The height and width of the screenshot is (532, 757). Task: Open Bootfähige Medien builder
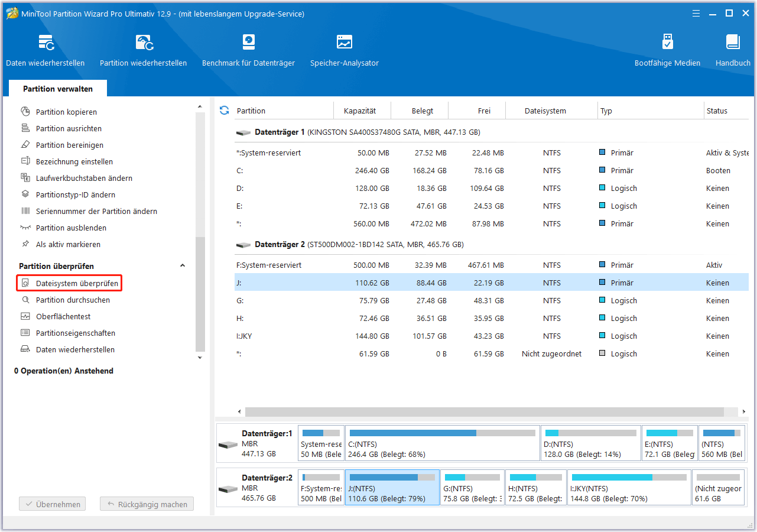(x=667, y=50)
